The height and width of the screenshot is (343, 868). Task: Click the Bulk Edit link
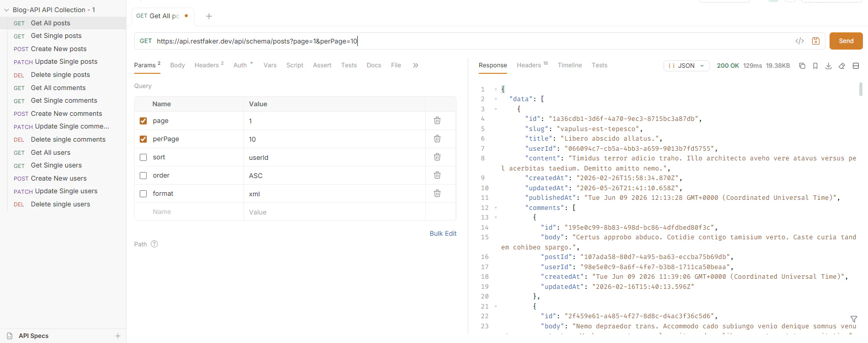click(443, 233)
